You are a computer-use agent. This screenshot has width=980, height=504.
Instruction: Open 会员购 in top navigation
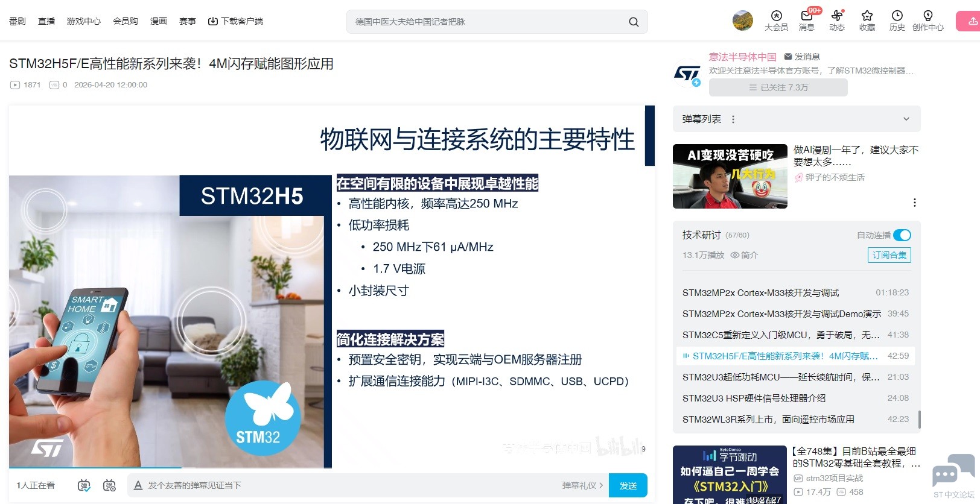(x=126, y=21)
